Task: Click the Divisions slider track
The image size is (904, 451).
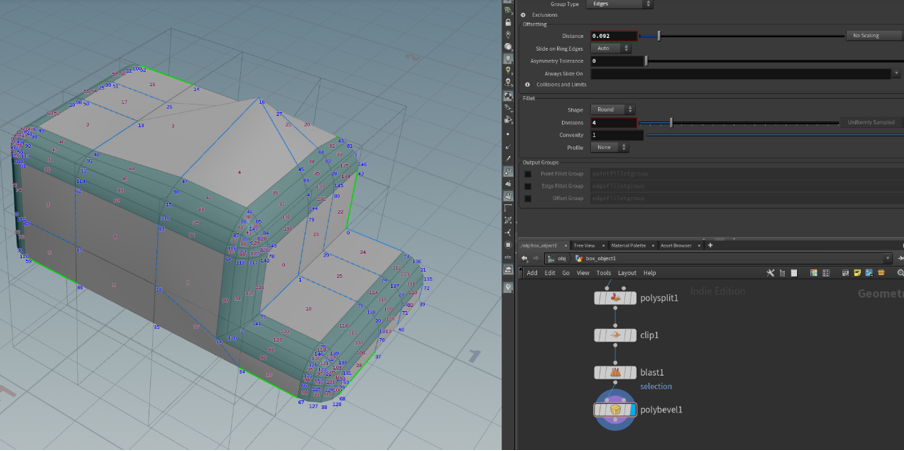Action: pos(740,123)
